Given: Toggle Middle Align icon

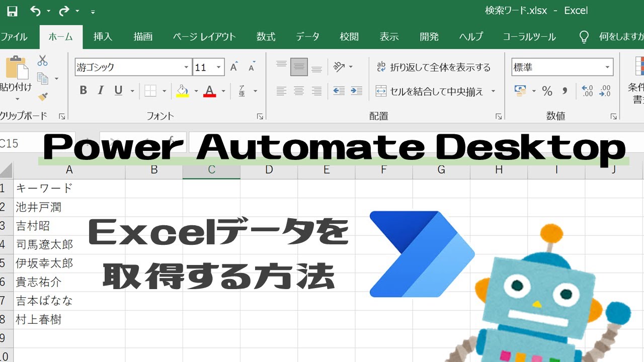Looking at the screenshot, I should pyautogui.click(x=299, y=67).
